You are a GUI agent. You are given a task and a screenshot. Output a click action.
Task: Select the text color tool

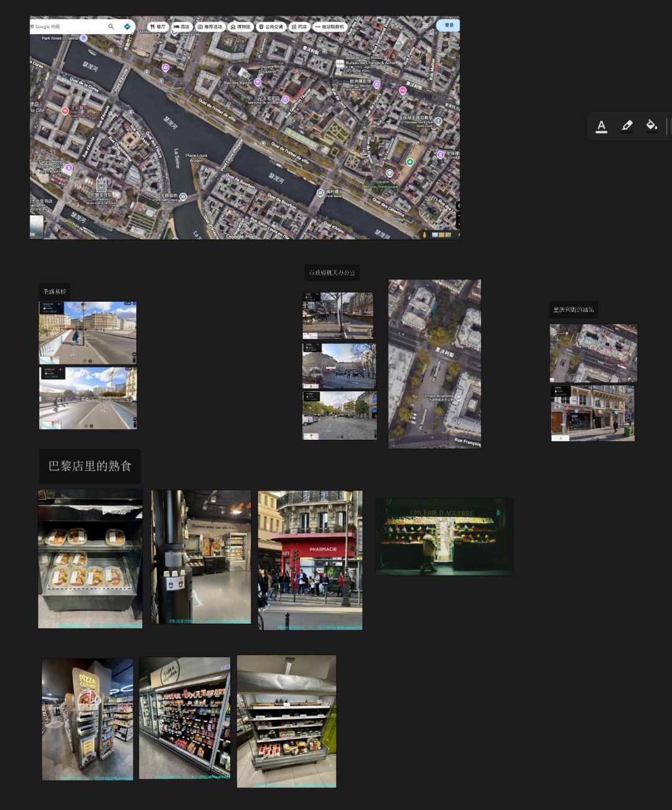point(601,126)
